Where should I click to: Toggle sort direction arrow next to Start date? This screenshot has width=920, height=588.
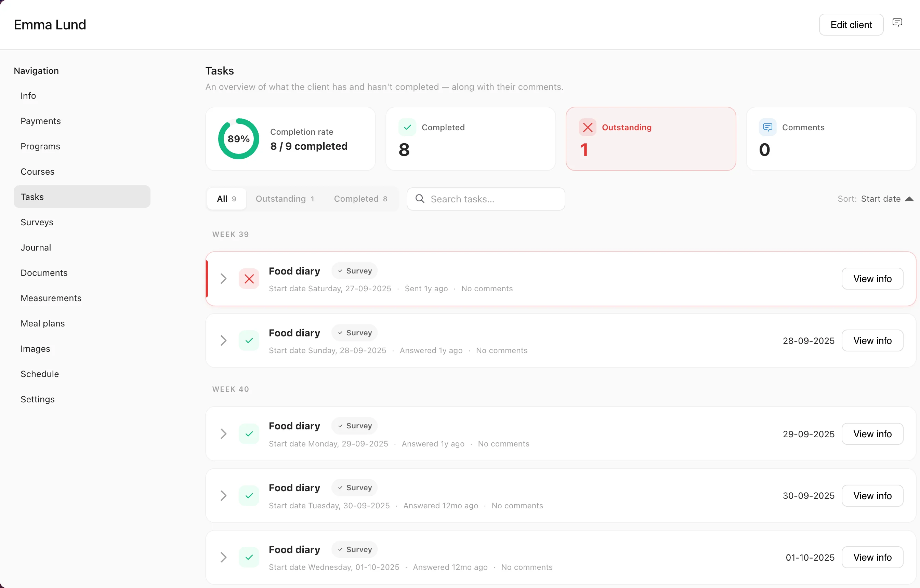point(909,199)
